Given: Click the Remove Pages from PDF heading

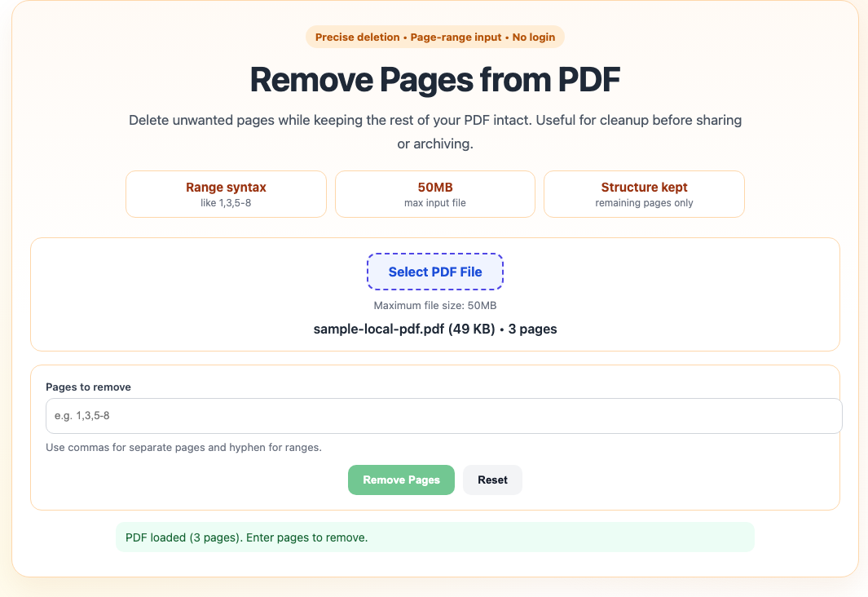Looking at the screenshot, I should click(x=434, y=80).
